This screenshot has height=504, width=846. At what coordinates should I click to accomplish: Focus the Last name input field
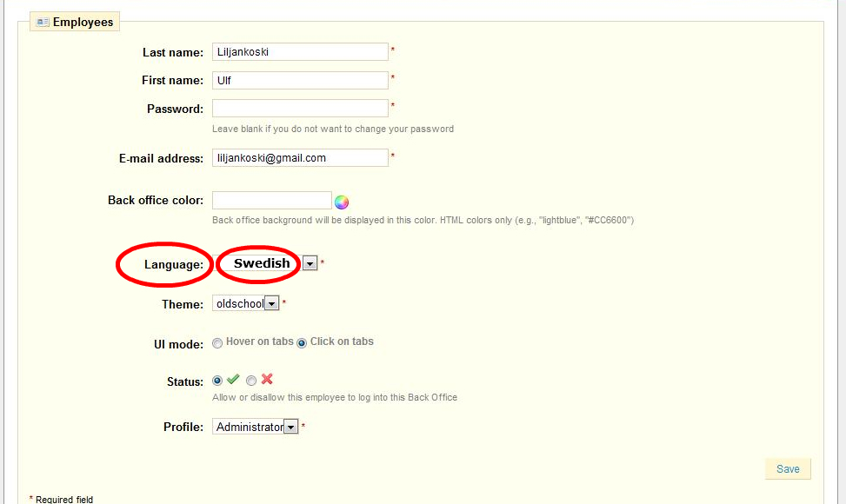[300, 52]
